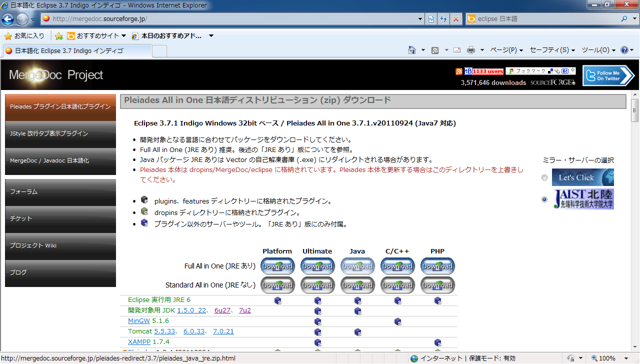Screen dimensions: 640x364
Task: Click the JAIST 北陸 mirror banner image
Action: pos(583,199)
